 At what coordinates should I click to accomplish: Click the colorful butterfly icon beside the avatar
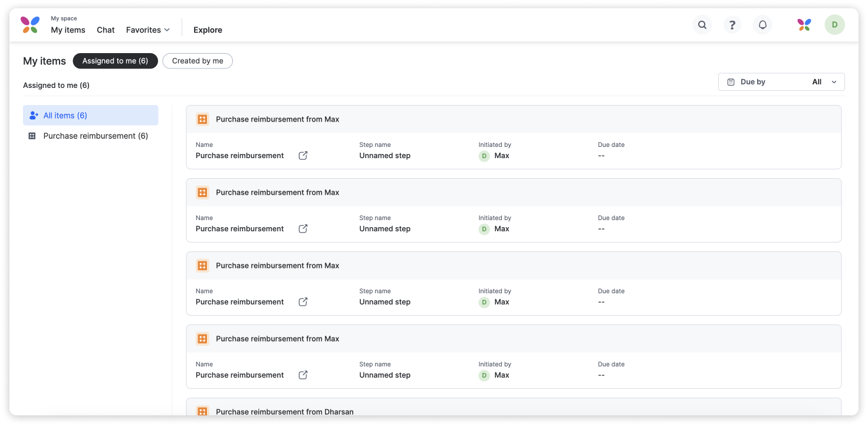[x=804, y=25]
